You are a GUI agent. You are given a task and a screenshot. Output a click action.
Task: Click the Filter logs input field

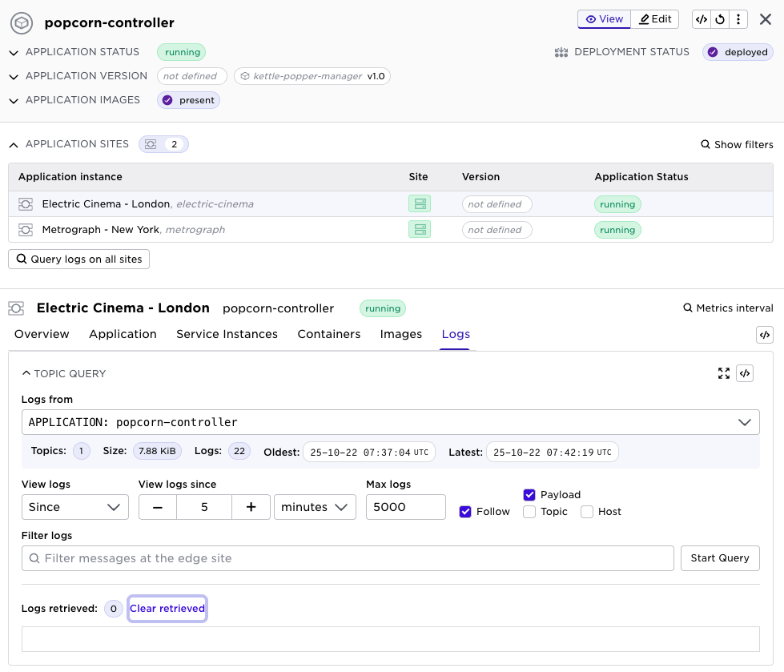click(348, 558)
